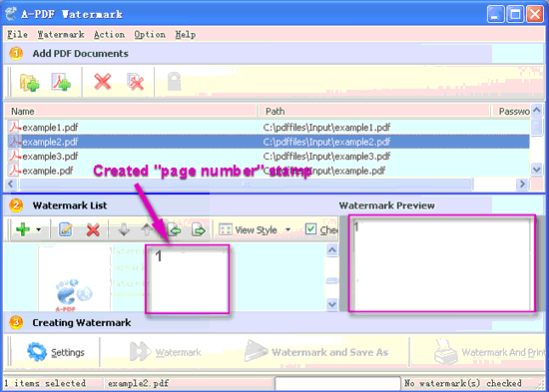
Task: Click '1 items selected' status text
Action: (x=45, y=384)
